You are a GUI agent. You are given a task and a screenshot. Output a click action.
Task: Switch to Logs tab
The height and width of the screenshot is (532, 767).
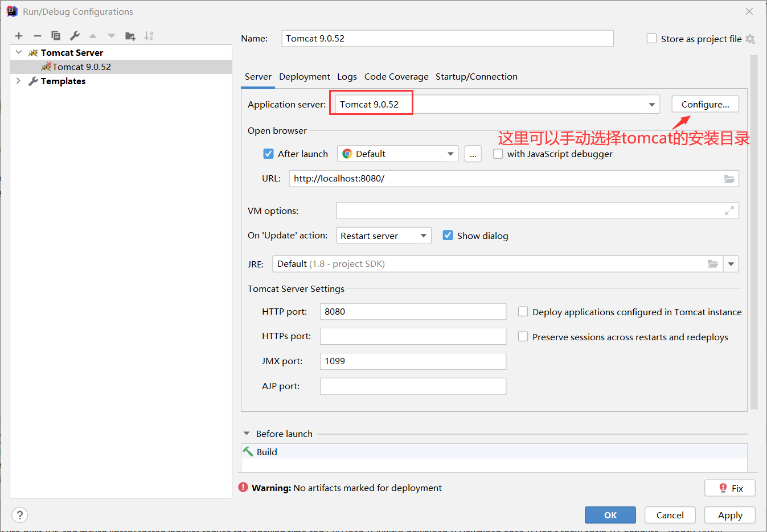click(347, 77)
